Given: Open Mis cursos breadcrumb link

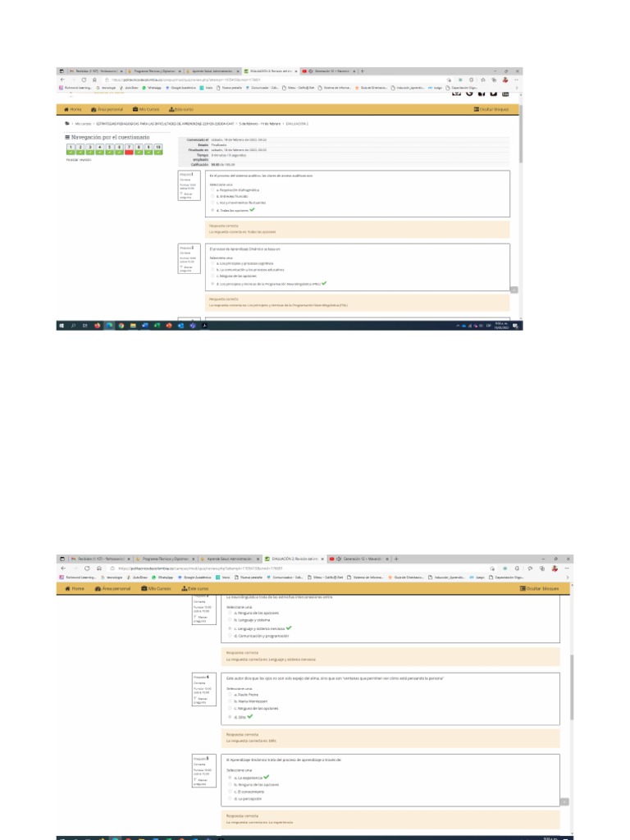Looking at the screenshot, I should tap(83, 124).
